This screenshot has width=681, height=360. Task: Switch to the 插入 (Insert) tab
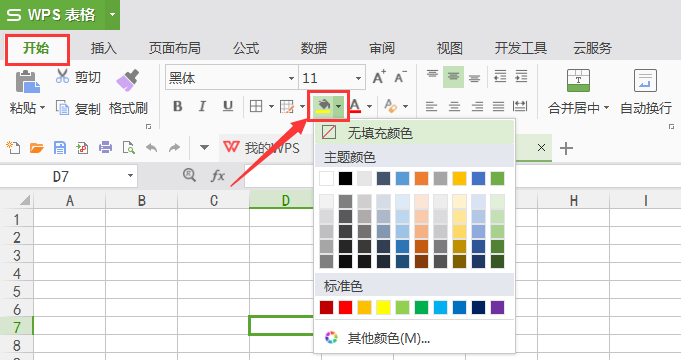click(104, 48)
